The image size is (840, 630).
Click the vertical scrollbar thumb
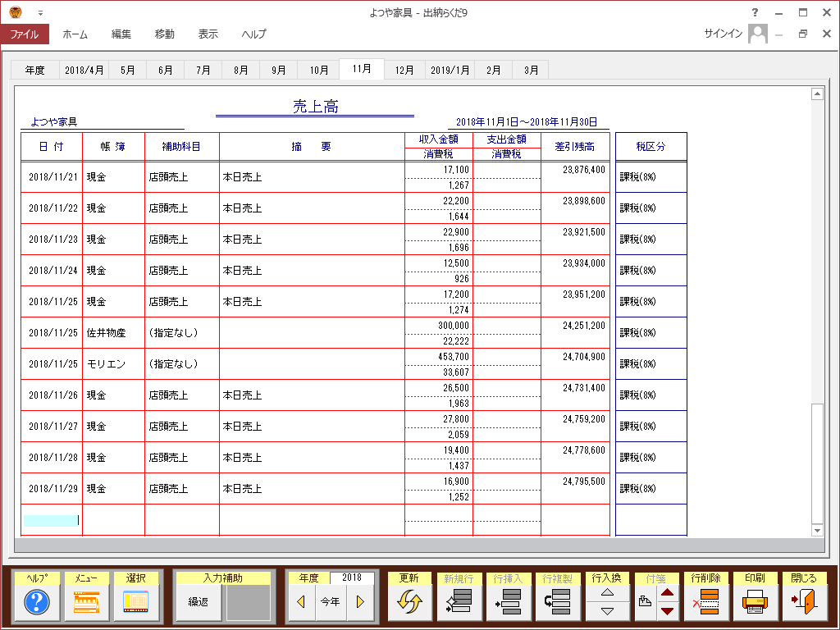point(817,463)
